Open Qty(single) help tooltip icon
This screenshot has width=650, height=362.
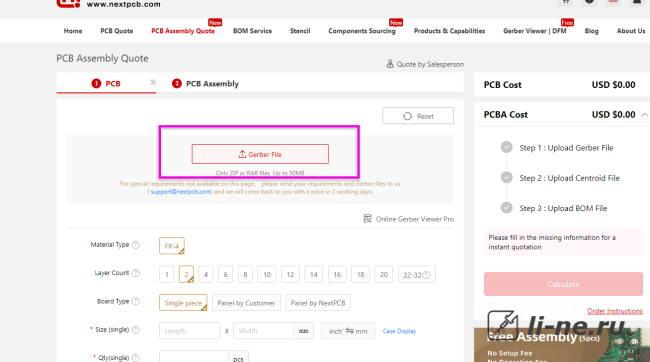pyautogui.click(x=136, y=357)
